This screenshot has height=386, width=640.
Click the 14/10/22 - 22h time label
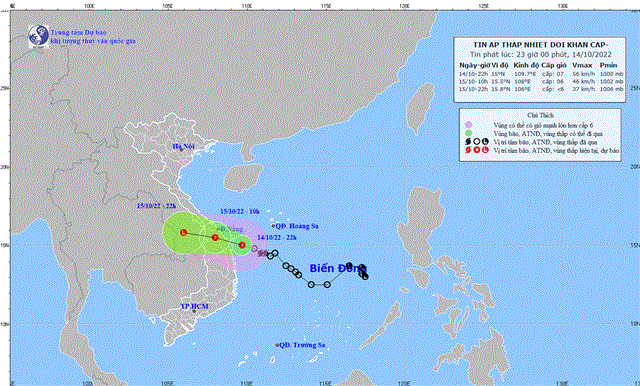[277, 237]
